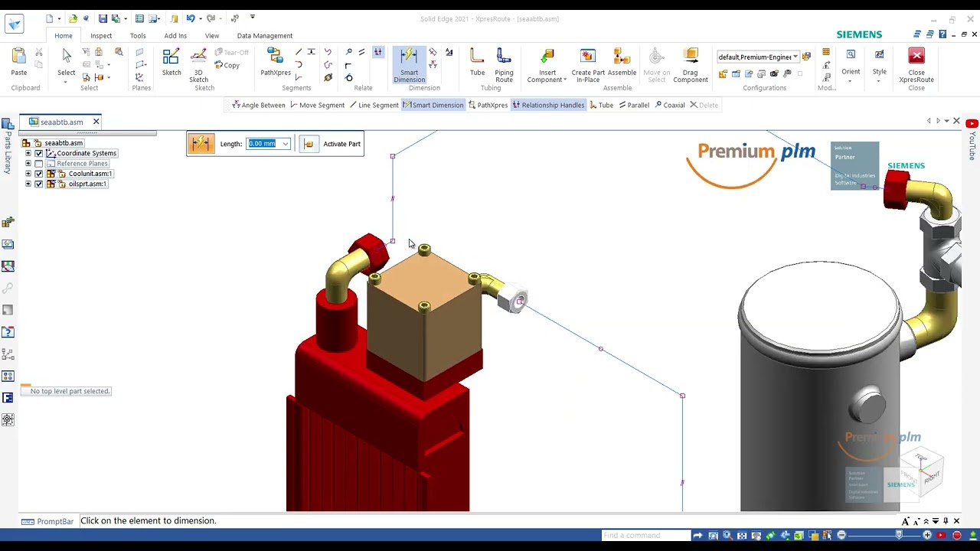Switch to the Home ribbon tab

pos(64,35)
